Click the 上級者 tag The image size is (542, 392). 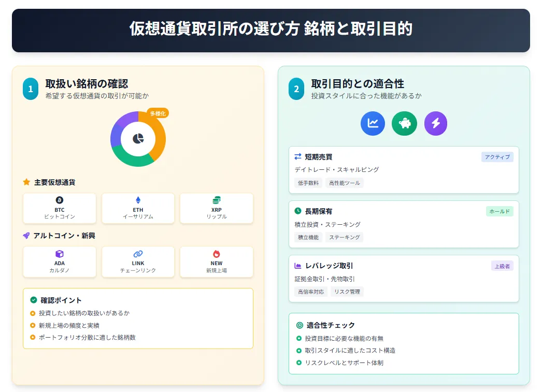[x=502, y=266]
